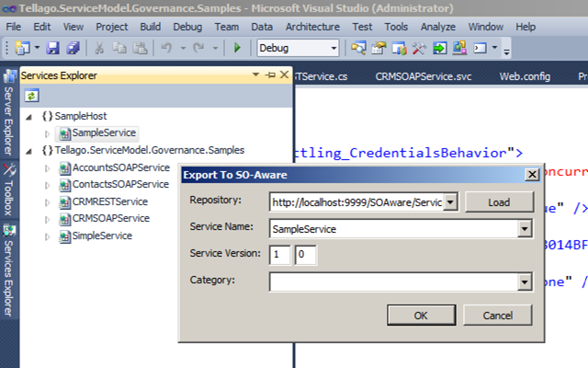
Task: Open the Undo history dropdown arrow
Action: pos(183,48)
